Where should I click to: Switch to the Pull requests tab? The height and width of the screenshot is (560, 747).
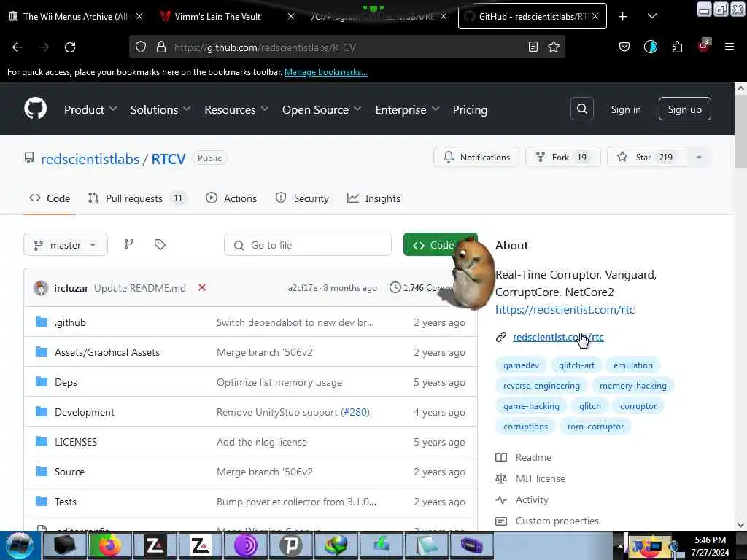pyautogui.click(x=138, y=198)
